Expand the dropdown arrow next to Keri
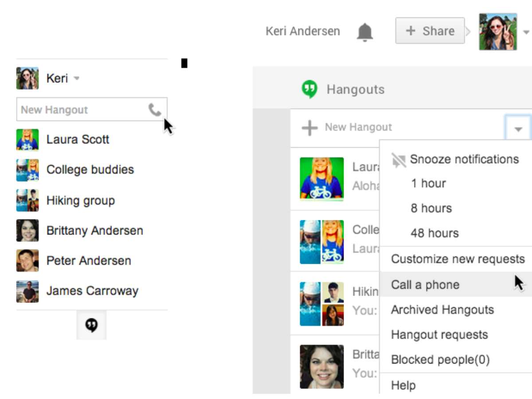The height and width of the screenshot is (399, 532). point(77,78)
